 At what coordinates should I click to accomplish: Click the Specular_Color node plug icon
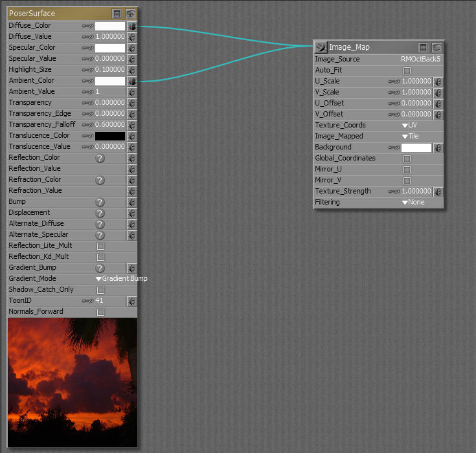[131, 49]
